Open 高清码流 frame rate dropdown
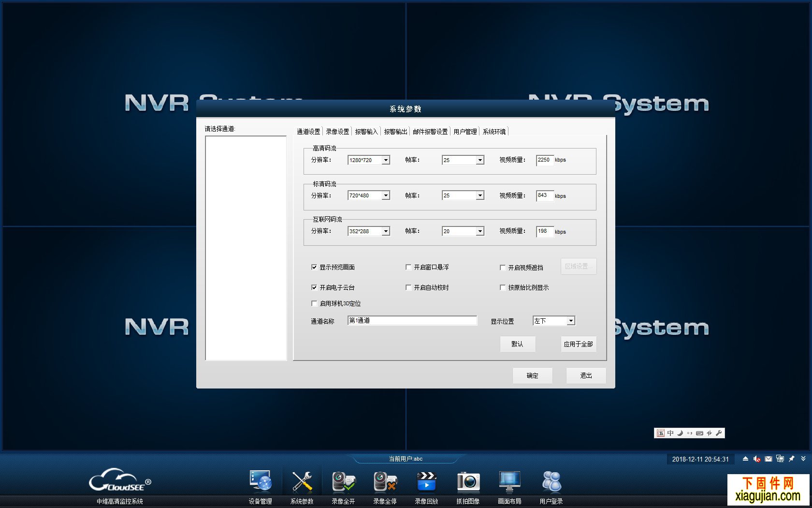Image resolution: width=812 pixels, height=508 pixels. [463, 160]
